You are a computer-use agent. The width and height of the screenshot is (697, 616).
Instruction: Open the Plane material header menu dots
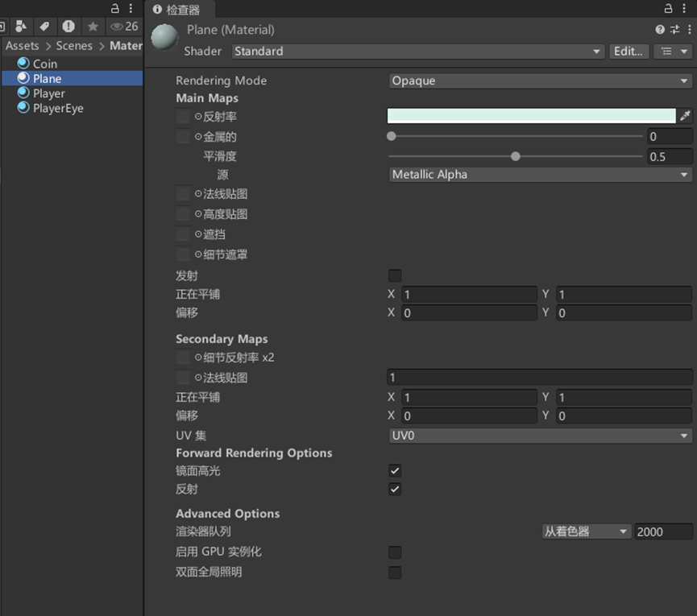(x=690, y=30)
